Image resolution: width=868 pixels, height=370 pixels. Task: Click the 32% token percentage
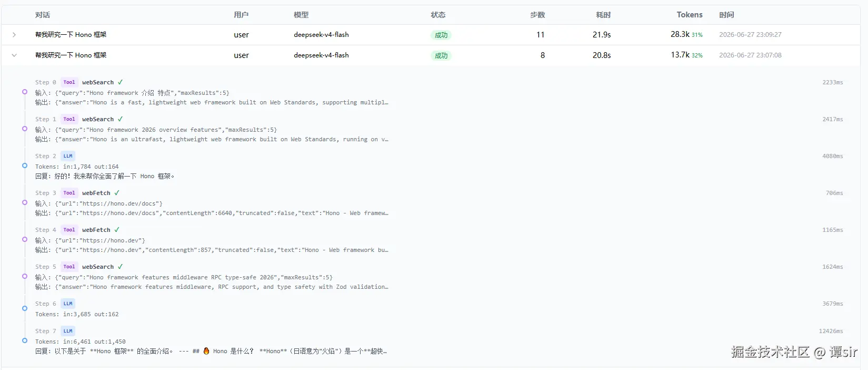pyautogui.click(x=697, y=55)
